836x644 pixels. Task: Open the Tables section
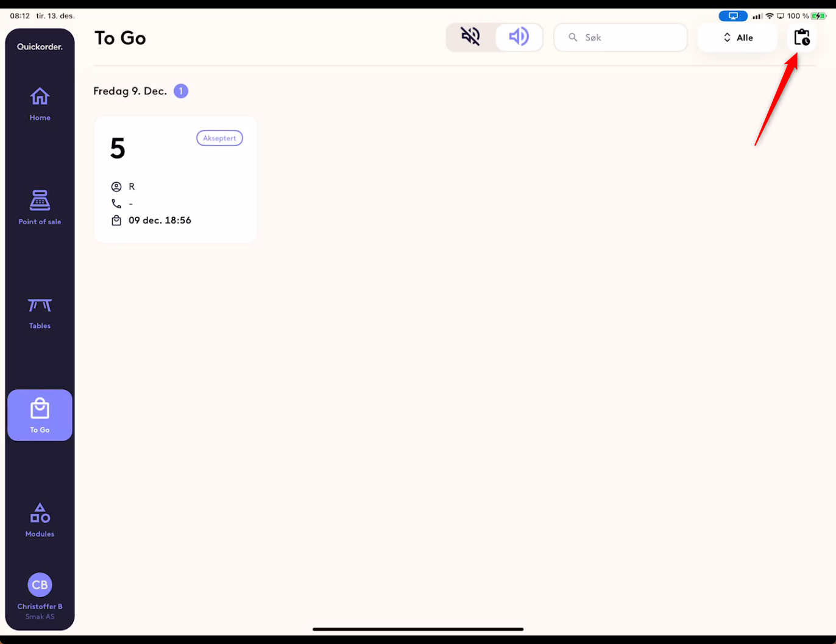40,313
